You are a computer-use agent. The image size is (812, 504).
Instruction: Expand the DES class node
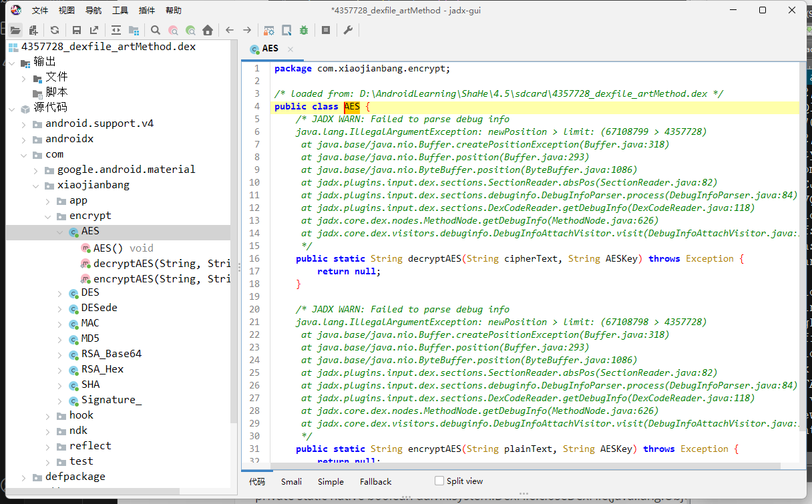pos(60,293)
